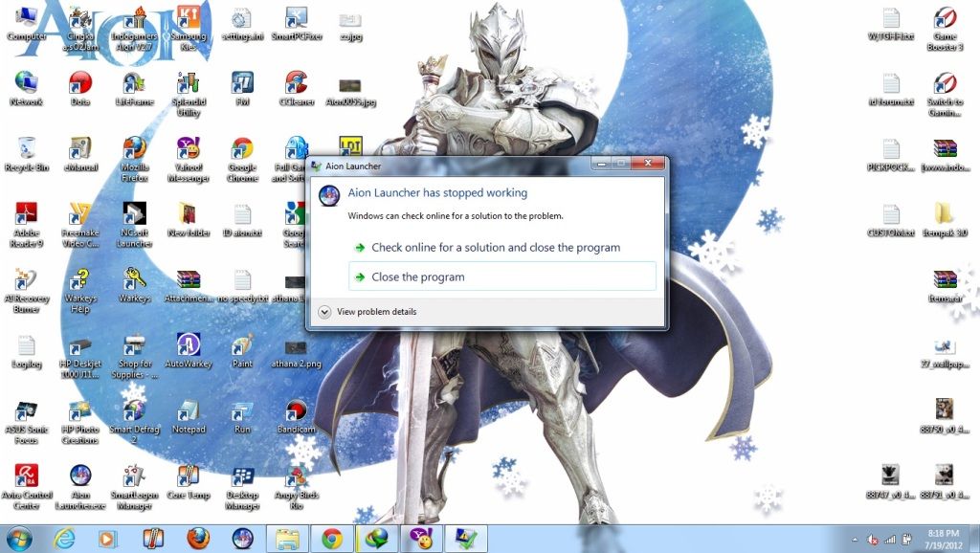Select the SmartPCFixer shortcut

297,24
